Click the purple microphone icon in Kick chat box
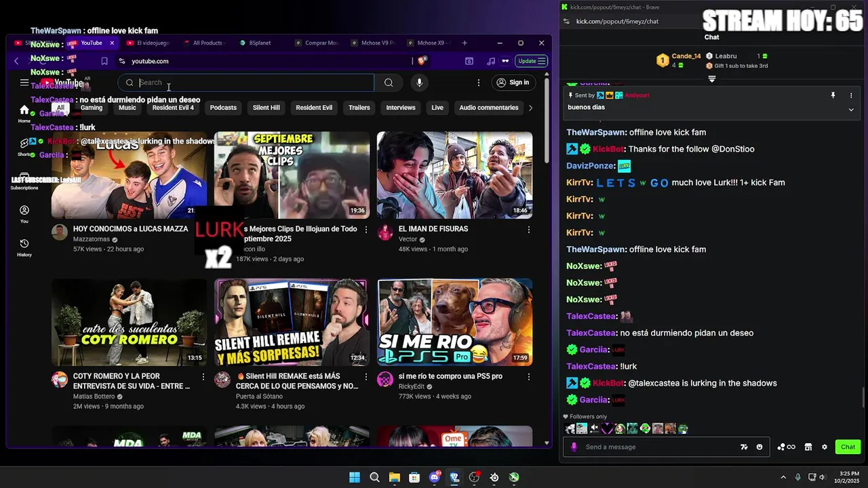The height and width of the screenshot is (488, 868). pos(574,447)
